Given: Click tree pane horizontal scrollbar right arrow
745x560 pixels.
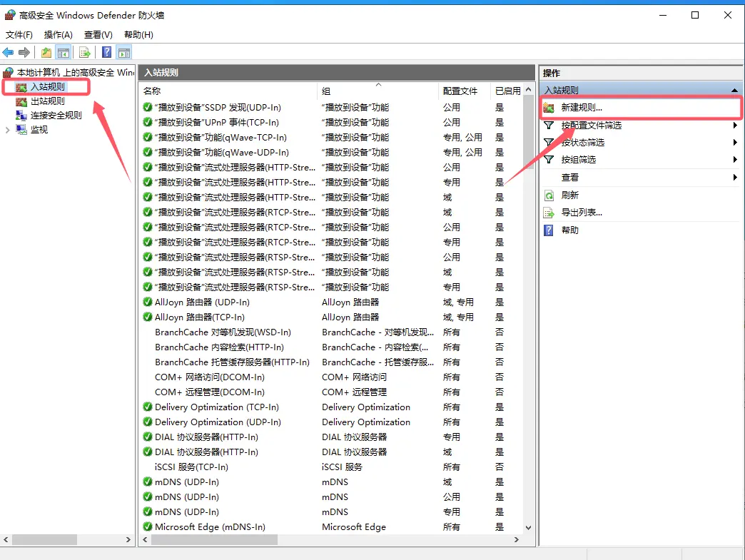Looking at the screenshot, I should (128, 539).
